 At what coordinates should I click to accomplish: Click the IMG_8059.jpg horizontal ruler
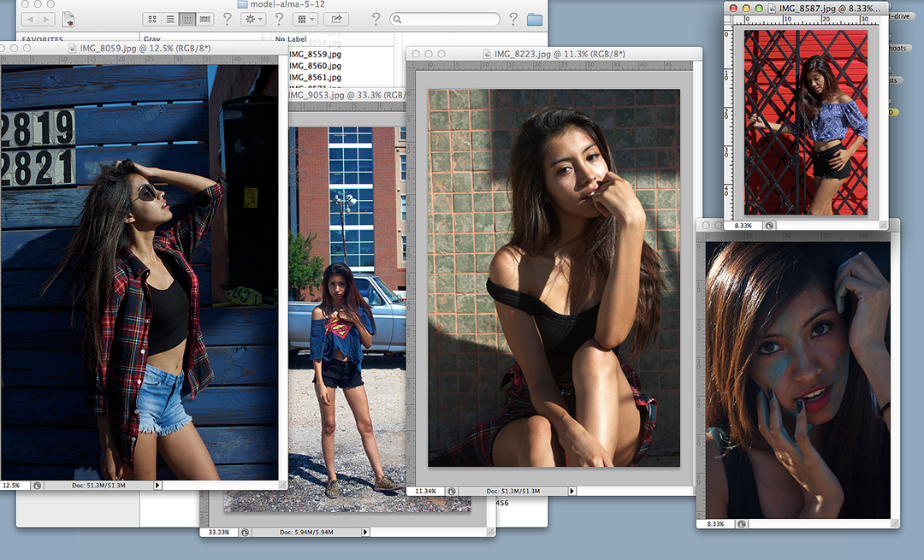tap(141, 60)
